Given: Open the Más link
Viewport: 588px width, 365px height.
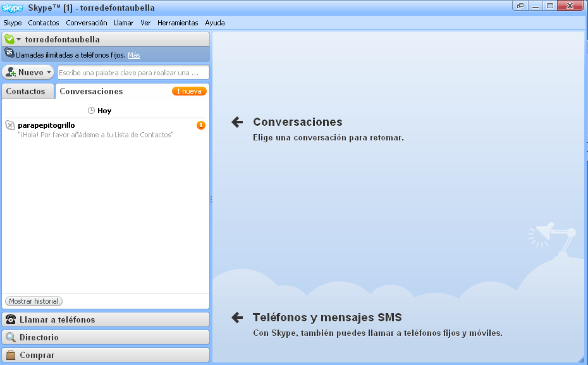Looking at the screenshot, I should (134, 55).
